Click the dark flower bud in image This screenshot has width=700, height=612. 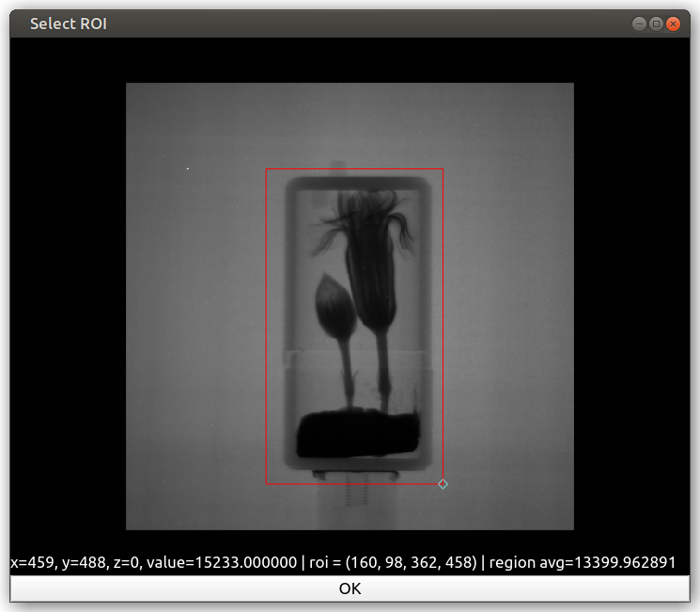point(334,306)
